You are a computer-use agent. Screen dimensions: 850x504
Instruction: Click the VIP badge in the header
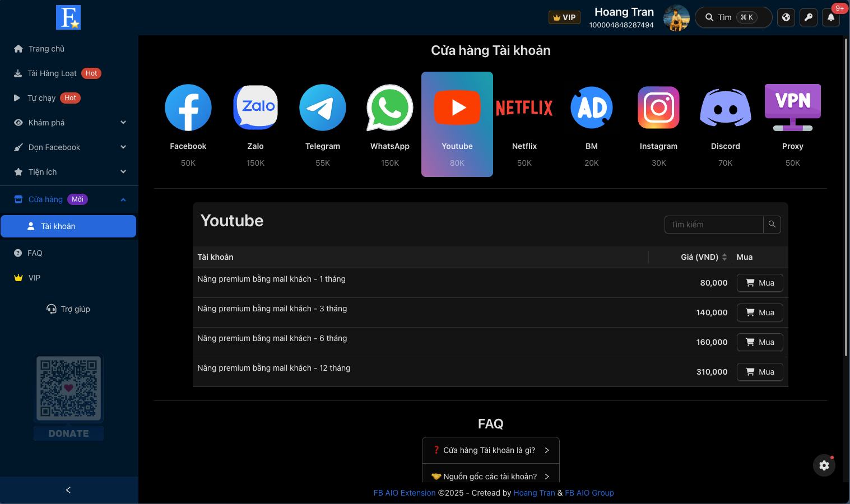pos(564,17)
